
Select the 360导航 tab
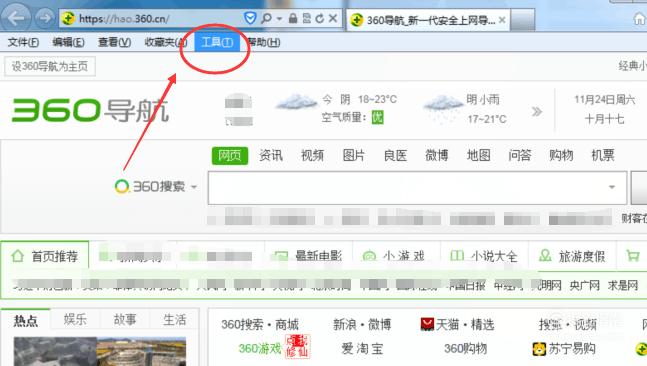click(428, 19)
